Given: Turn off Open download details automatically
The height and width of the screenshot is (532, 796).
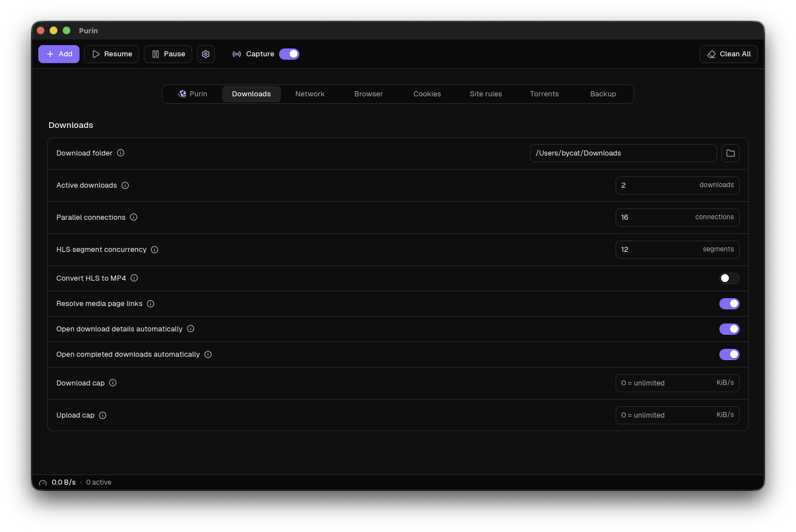Looking at the screenshot, I should tap(729, 329).
